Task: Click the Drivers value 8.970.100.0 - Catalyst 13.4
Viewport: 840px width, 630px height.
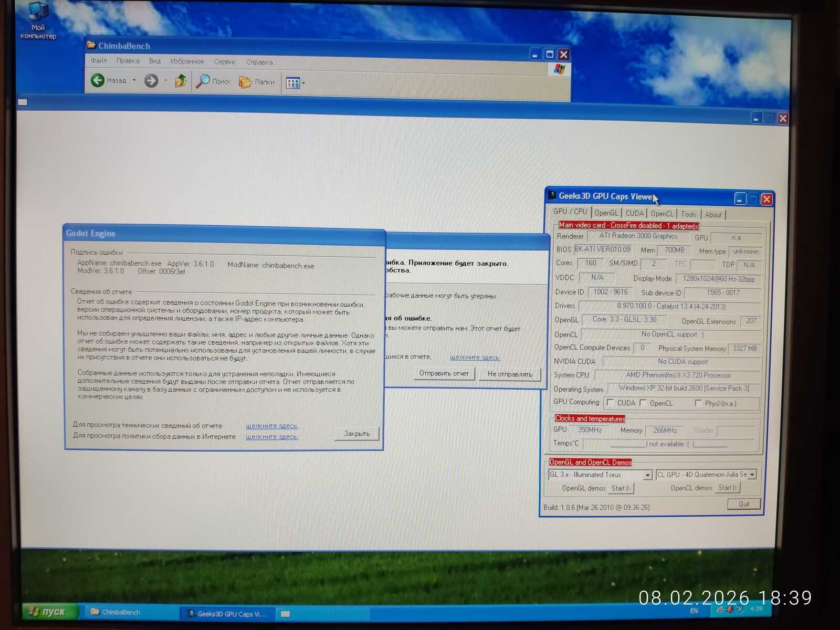Action: click(x=671, y=306)
